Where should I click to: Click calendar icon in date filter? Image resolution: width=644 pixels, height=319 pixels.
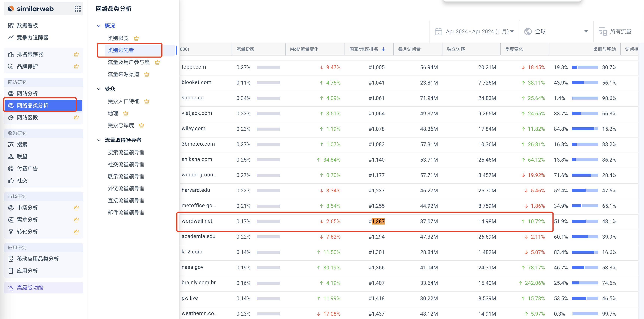click(x=438, y=32)
